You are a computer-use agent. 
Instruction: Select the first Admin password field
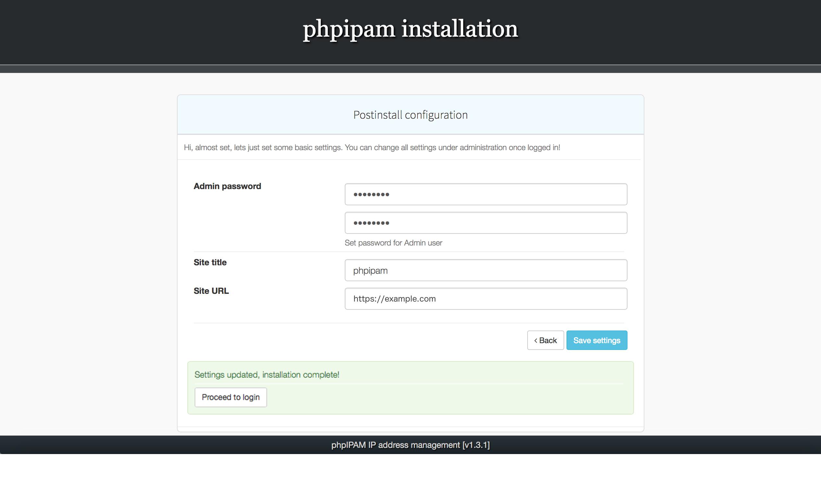point(485,194)
